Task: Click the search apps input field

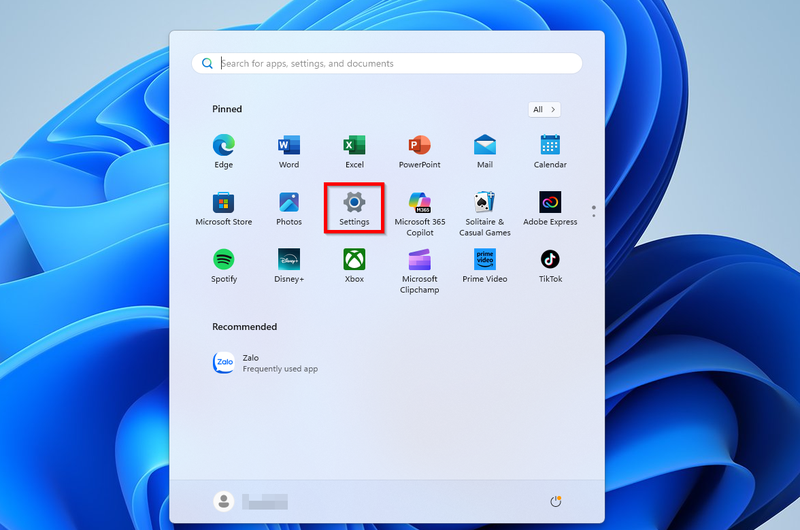Action: pos(387,63)
